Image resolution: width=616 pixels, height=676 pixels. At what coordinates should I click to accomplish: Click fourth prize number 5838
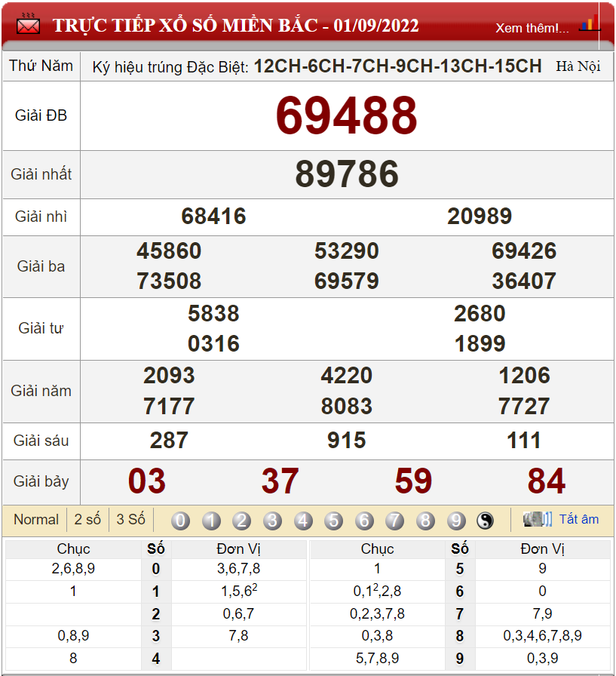coord(213,313)
